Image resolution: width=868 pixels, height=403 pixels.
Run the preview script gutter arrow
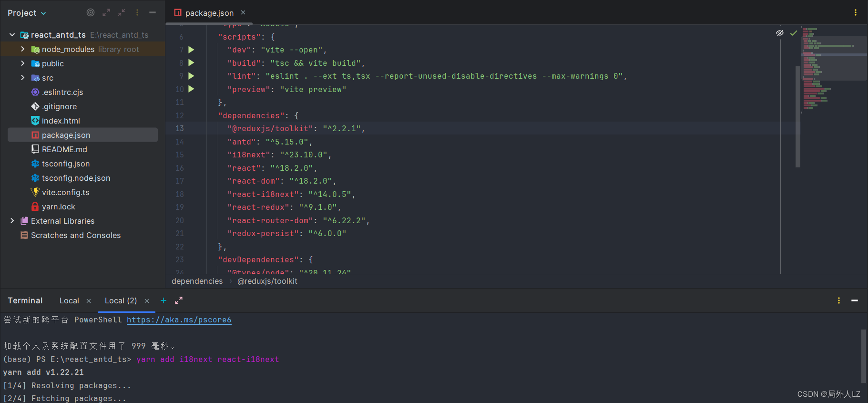point(191,89)
